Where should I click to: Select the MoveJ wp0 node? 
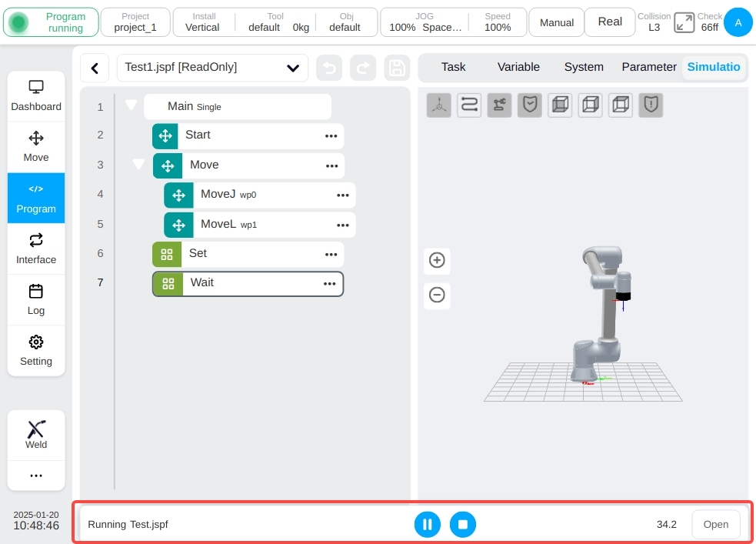click(260, 195)
